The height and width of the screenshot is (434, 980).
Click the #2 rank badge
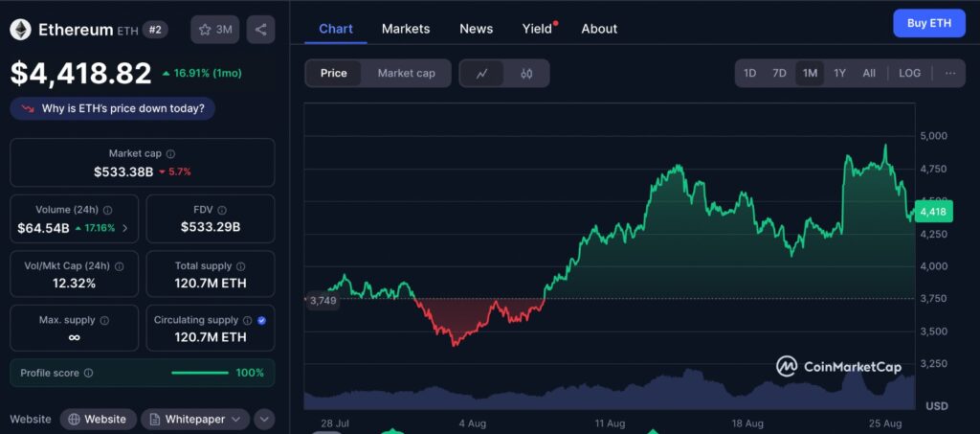[155, 30]
